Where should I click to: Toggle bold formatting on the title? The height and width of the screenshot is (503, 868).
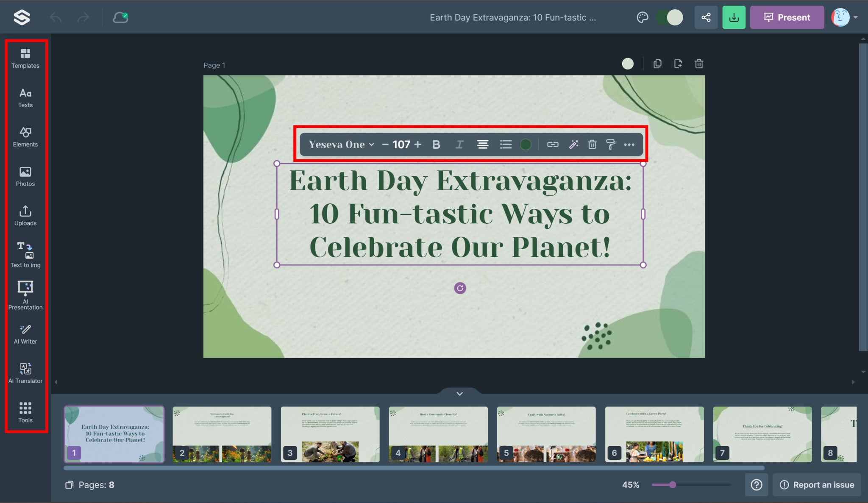click(436, 145)
